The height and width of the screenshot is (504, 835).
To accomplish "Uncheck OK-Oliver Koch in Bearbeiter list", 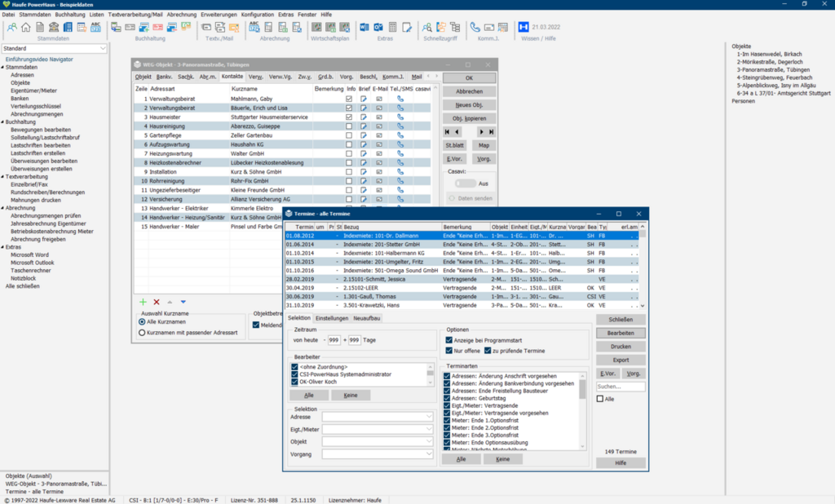I will (294, 382).
